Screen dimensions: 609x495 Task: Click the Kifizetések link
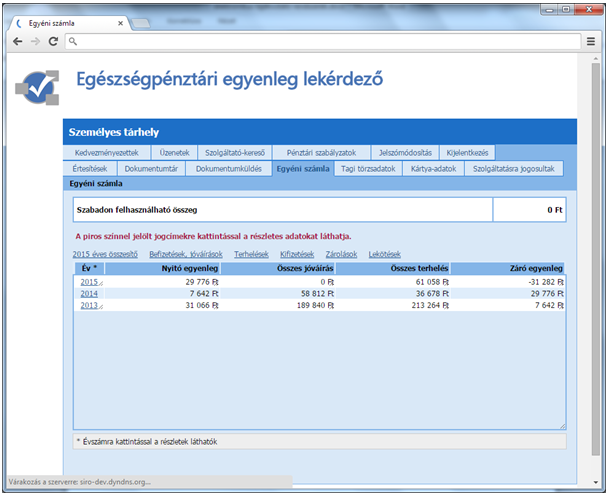coord(297,254)
